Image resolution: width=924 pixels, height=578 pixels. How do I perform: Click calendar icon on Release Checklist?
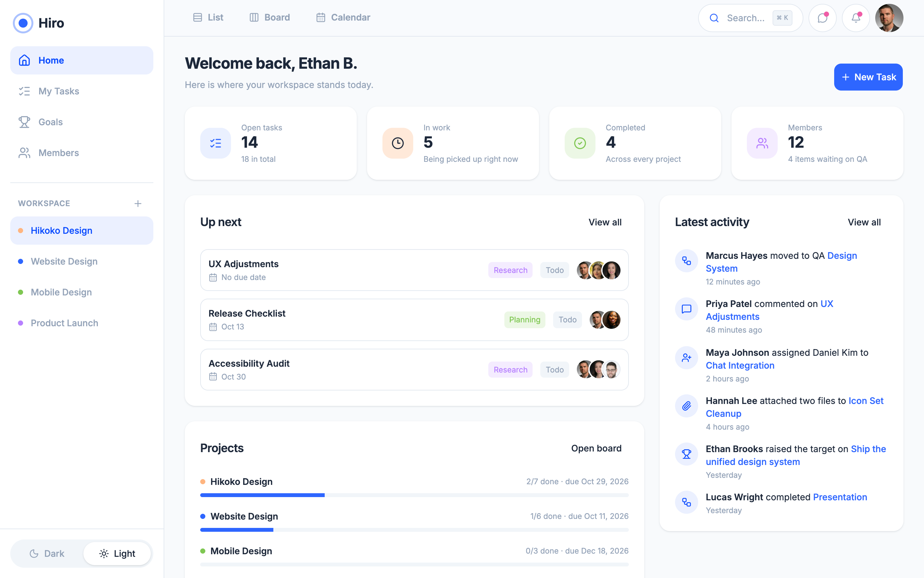pyautogui.click(x=213, y=327)
